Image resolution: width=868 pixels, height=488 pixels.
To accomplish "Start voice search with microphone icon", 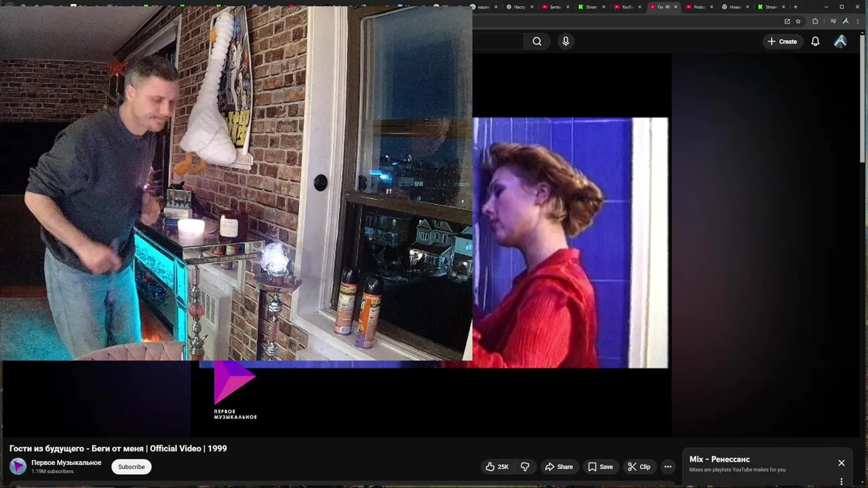I will (x=566, y=41).
